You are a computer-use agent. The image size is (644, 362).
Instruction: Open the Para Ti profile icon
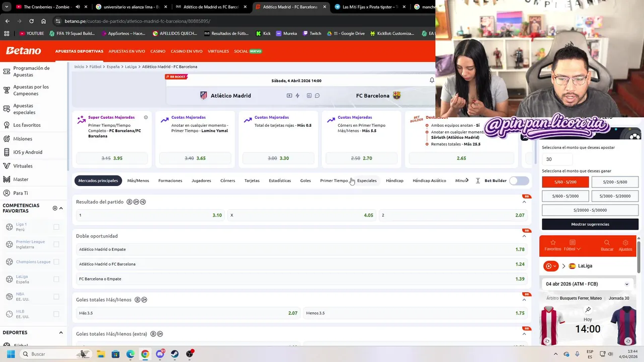(x=7, y=193)
